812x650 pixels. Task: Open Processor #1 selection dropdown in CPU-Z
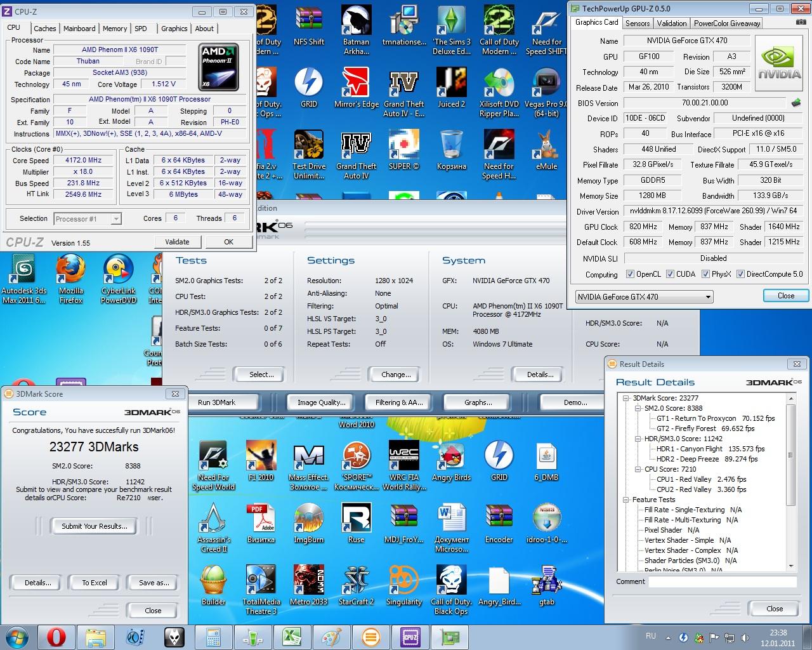88,219
